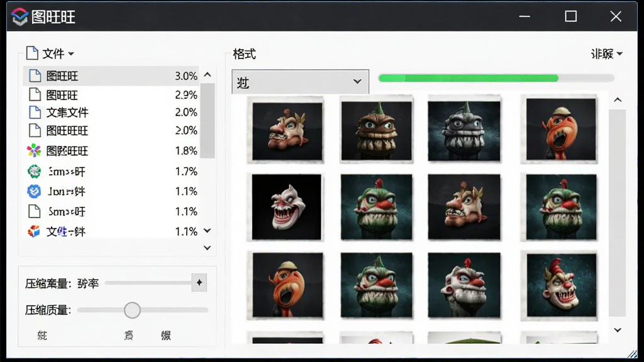Screen dimensions: 644x362
Task: Select the row-three orange screaming creature thumbnail
Action: 287,285
